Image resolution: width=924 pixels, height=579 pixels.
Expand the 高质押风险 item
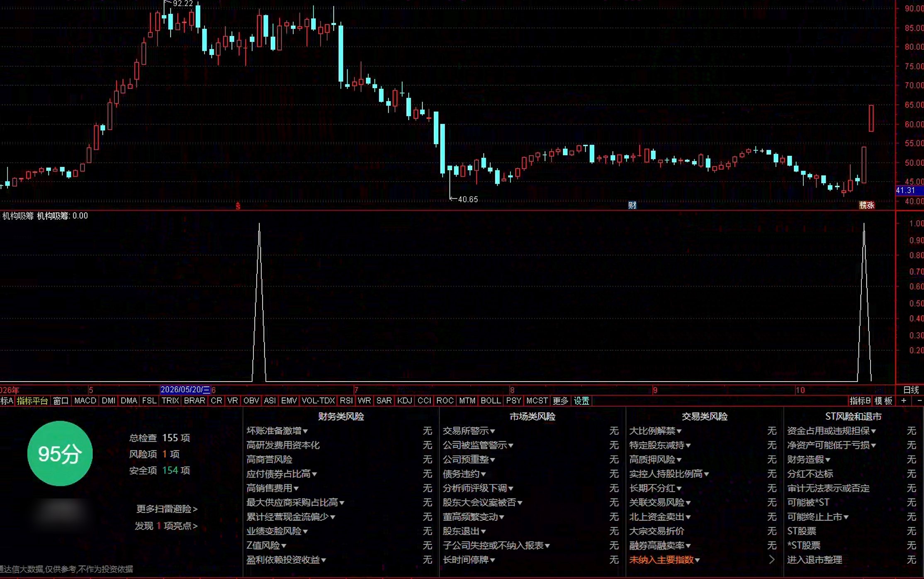pyautogui.click(x=655, y=460)
